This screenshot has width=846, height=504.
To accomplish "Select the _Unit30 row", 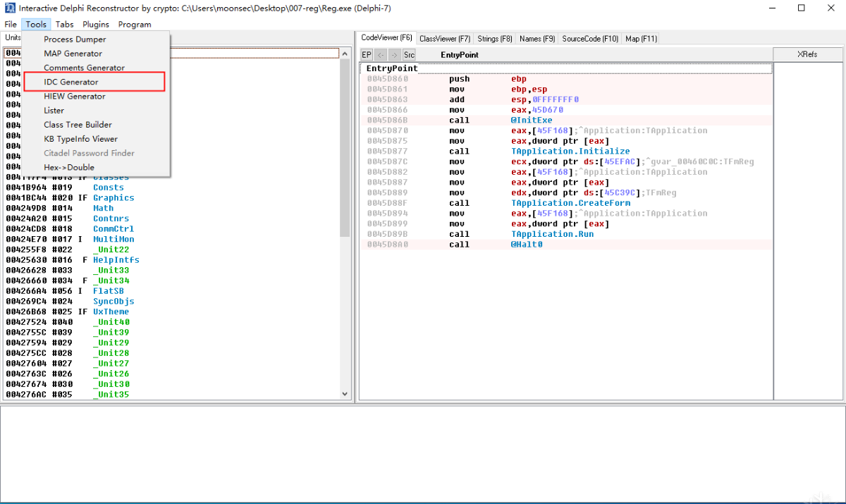I will tap(171, 384).
